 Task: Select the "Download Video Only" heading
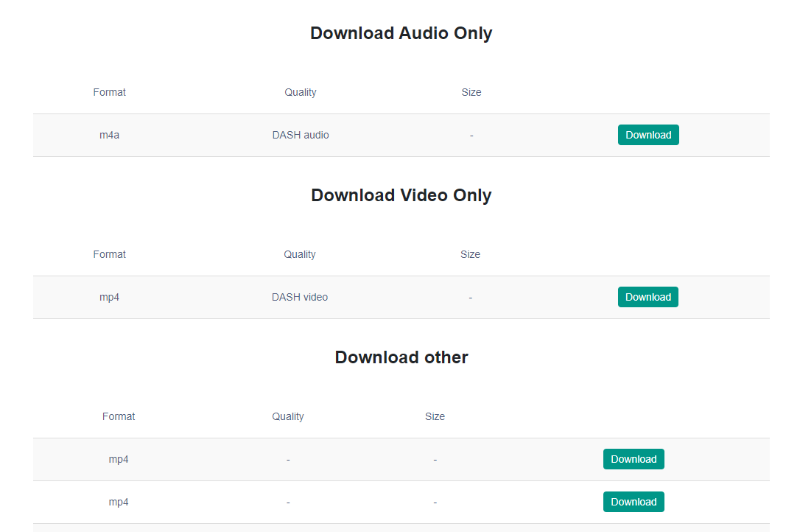401,195
